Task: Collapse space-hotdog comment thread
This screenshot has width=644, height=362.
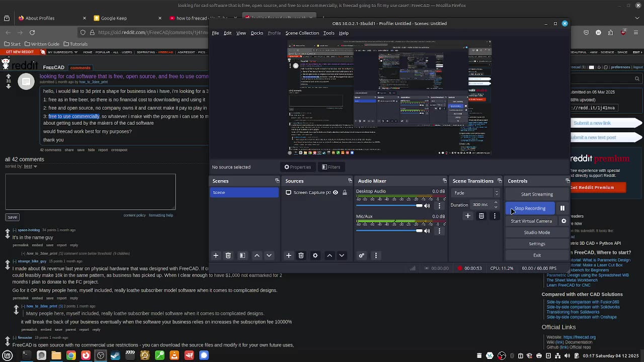Action: [x=15, y=230]
